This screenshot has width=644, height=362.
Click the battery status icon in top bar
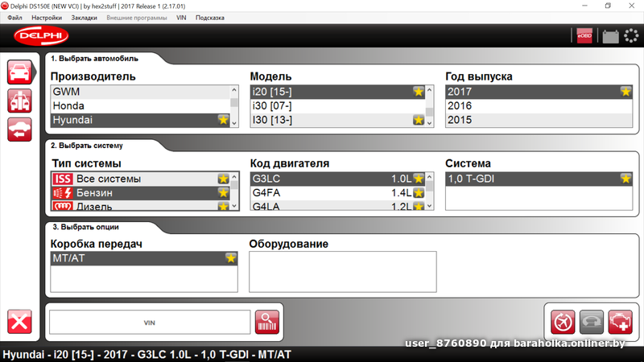click(610, 36)
